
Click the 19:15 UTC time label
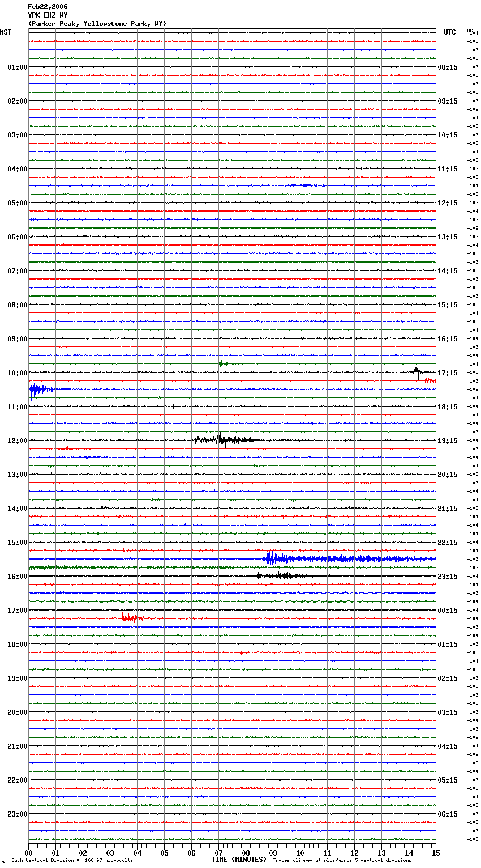click(x=448, y=441)
